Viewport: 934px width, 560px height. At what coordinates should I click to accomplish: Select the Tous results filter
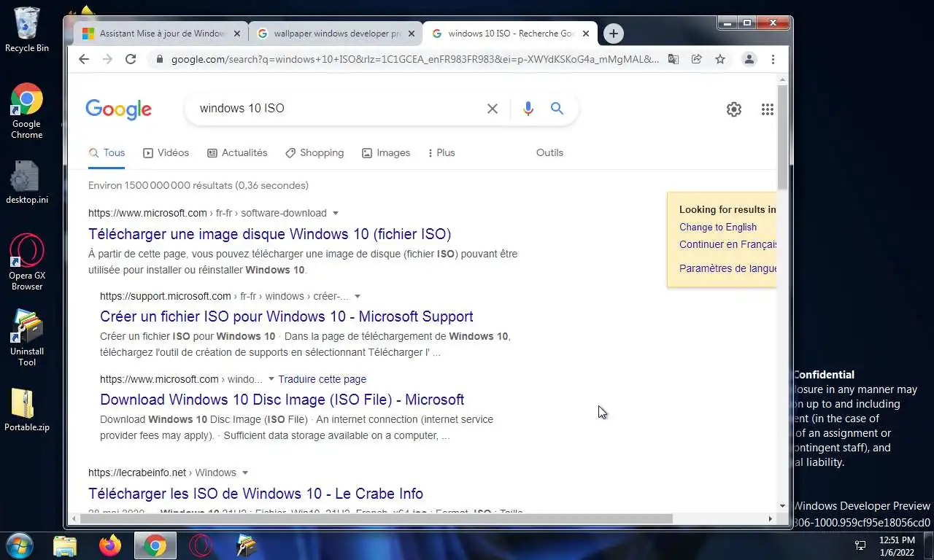coord(107,152)
